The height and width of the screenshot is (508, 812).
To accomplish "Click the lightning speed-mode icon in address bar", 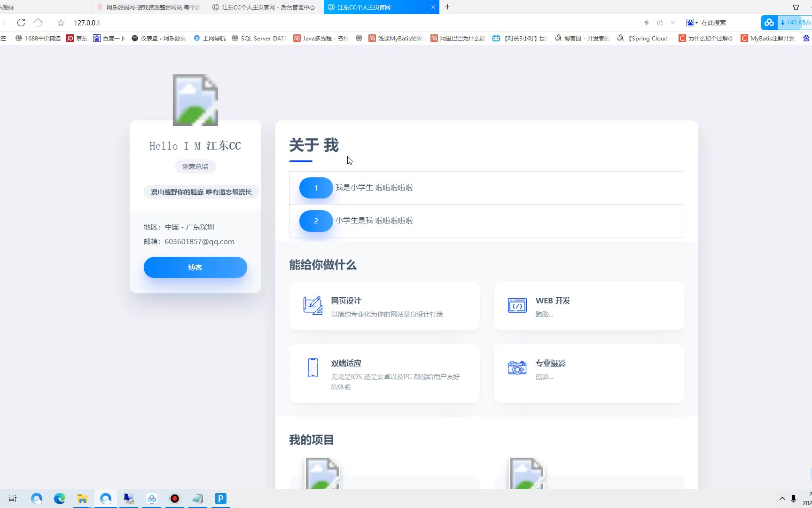I will click(647, 23).
